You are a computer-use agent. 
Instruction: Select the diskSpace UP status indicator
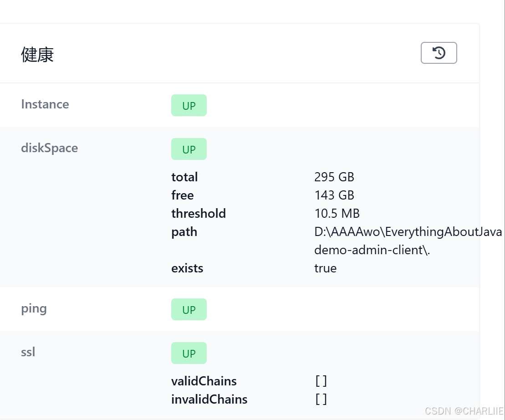click(x=189, y=149)
